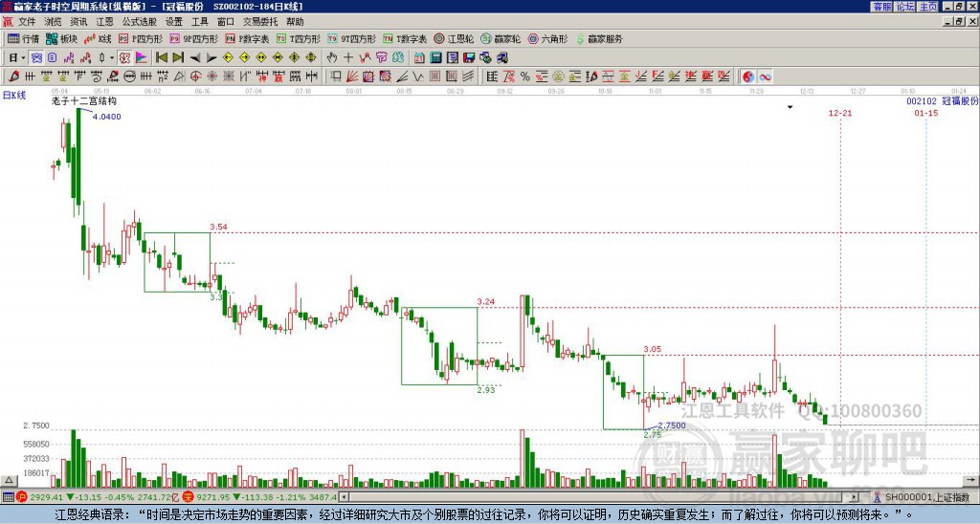
Task: Open the T数字表 time table
Action: click(x=405, y=38)
